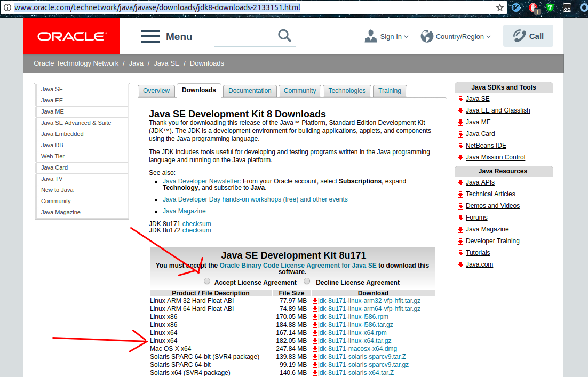Click download arrow icon beside NetBeans IDE

click(460, 146)
